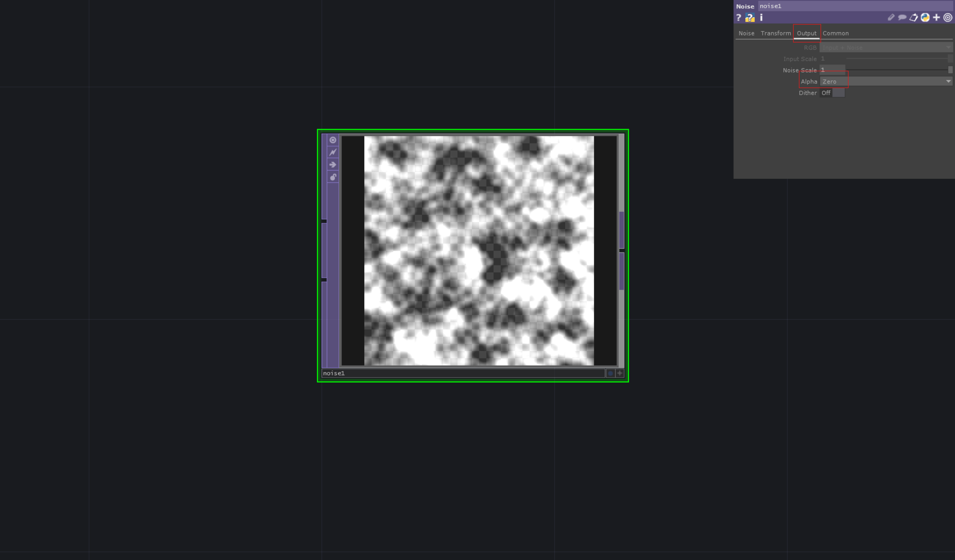Click the Output tab label

point(806,33)
